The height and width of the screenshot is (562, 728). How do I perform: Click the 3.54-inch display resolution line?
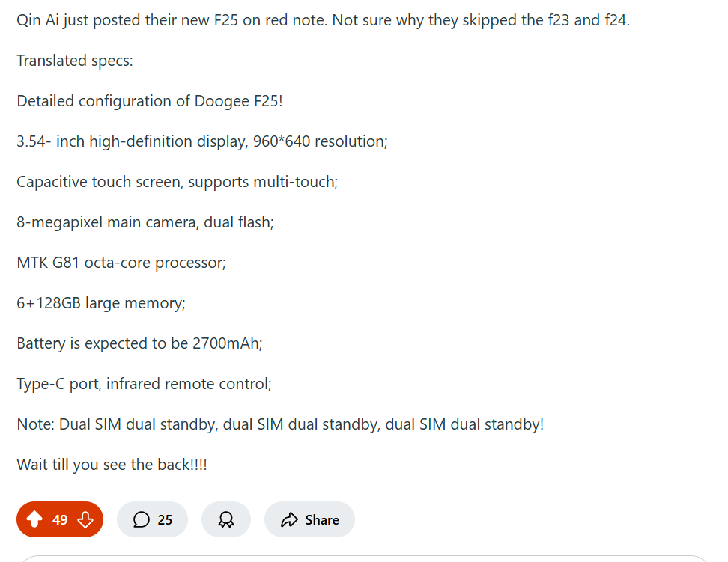click(x=202, y=141)
